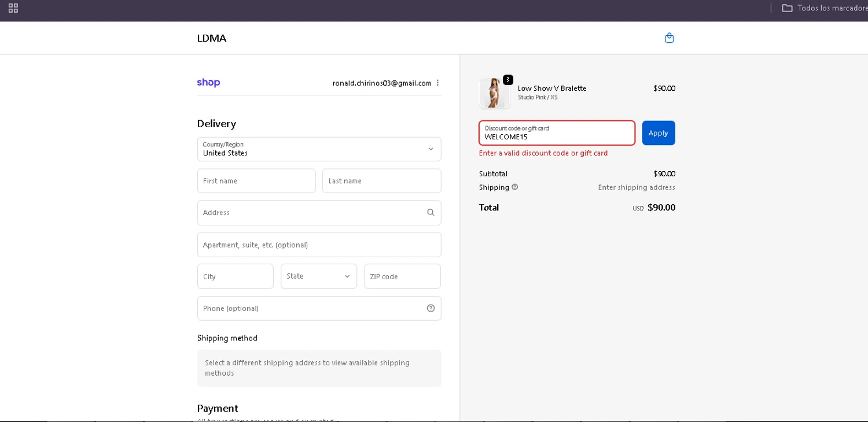Open the shopping bag cart icon
Image resolution: width=868 pixels, height=422 pixels.
point(670,38)
